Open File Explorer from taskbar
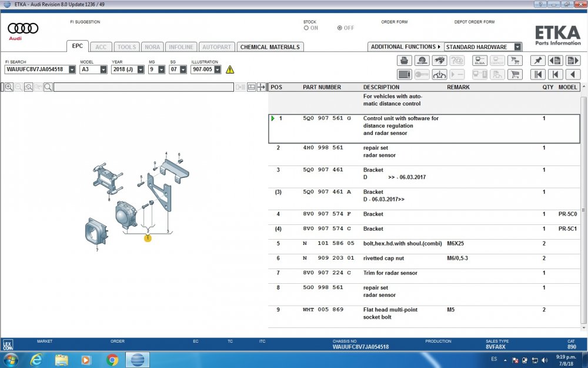Viewport: 588px width, 368px height. coord(62,360)
